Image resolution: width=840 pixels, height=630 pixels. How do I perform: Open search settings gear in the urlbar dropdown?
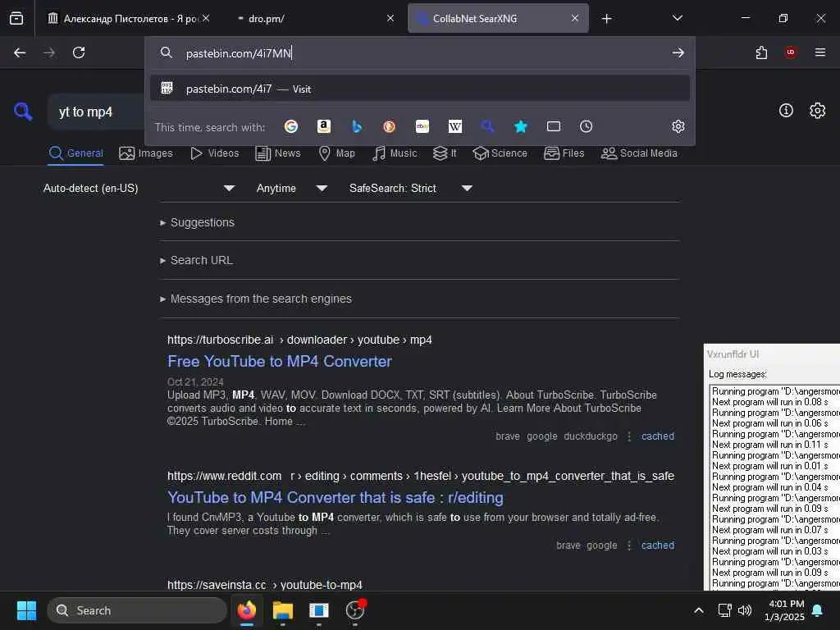pos(678,126)
